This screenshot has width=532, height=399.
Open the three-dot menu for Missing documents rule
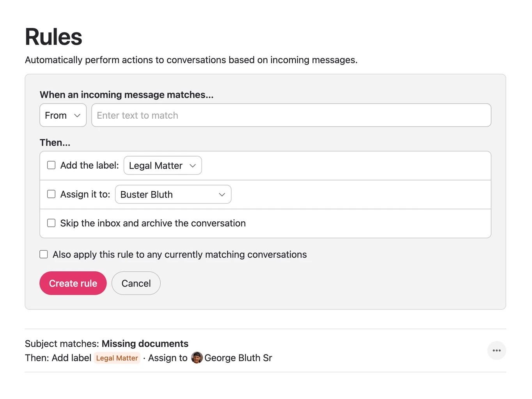(497, 351)
